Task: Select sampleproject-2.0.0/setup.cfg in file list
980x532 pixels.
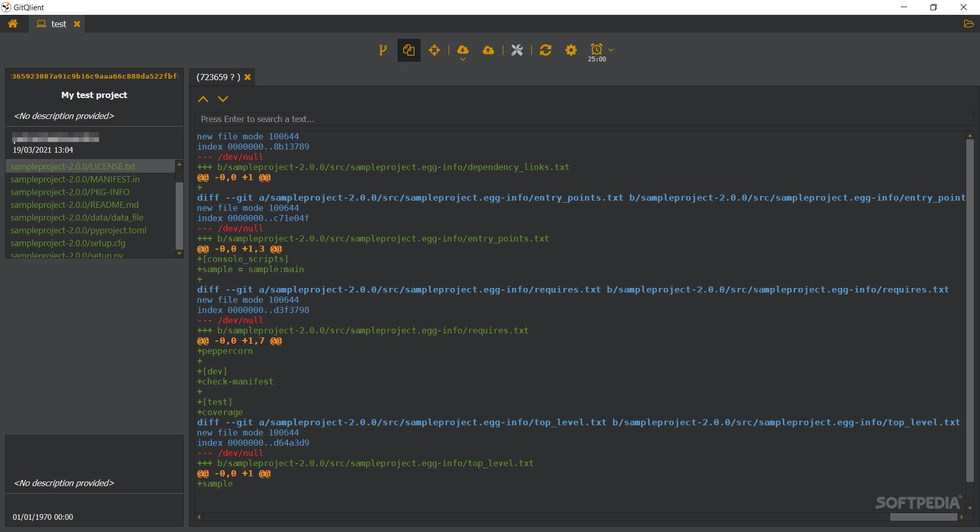Action: (90, 243)
